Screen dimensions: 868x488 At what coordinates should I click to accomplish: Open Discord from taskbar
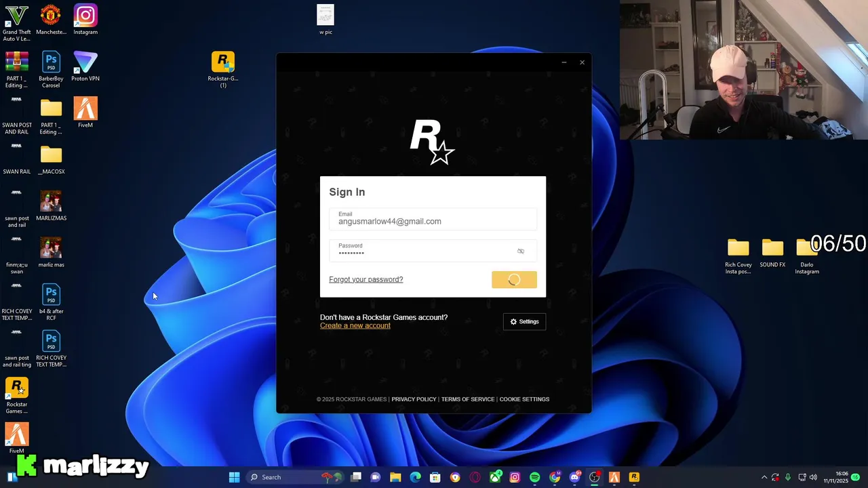(x=574, y=477)
